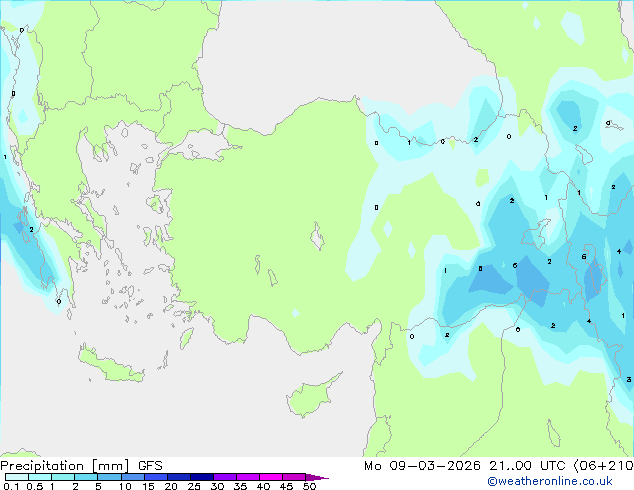
Task: Click the "50" legend scale label
Action: (309, 486)
